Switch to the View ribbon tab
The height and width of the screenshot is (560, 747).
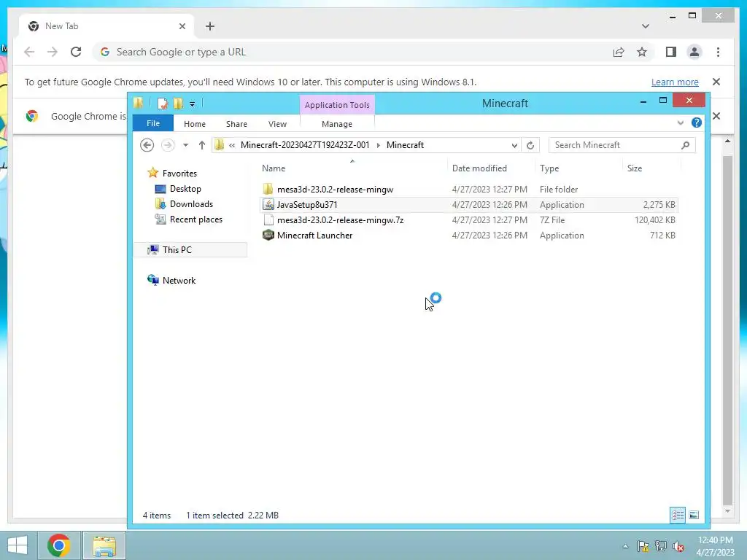point(277,124)
